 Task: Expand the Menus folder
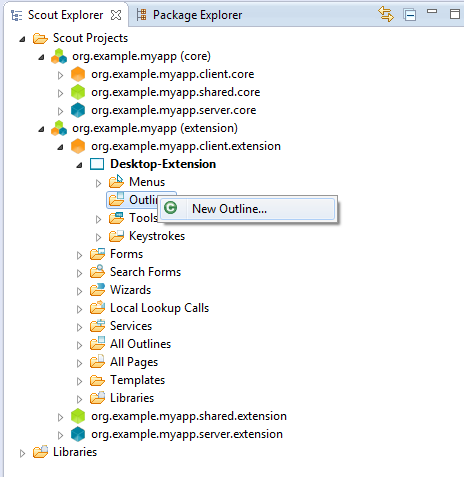coord(98,183)
